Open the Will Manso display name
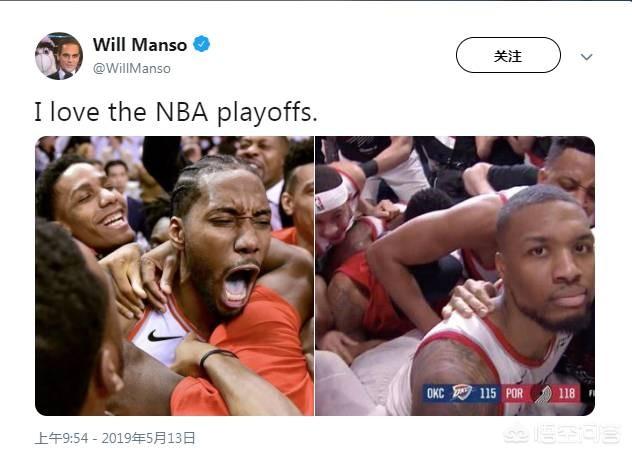The image size is (632, 455). point(140,44)
